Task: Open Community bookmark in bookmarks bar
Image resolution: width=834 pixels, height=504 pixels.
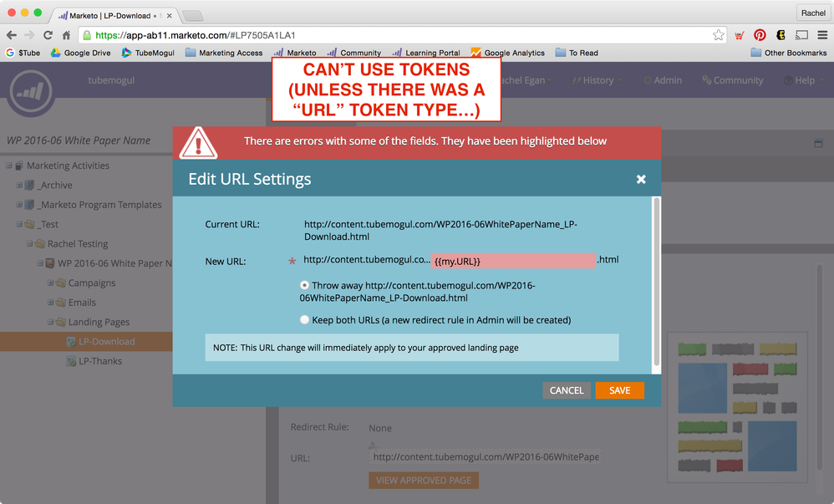Action: [353, 53]
